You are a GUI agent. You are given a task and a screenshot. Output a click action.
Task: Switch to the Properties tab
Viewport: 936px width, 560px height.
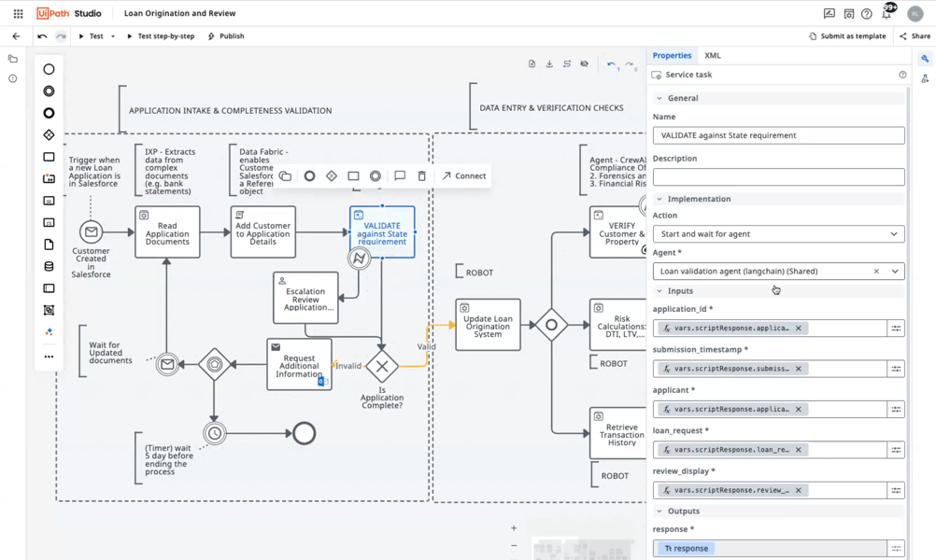672,55
